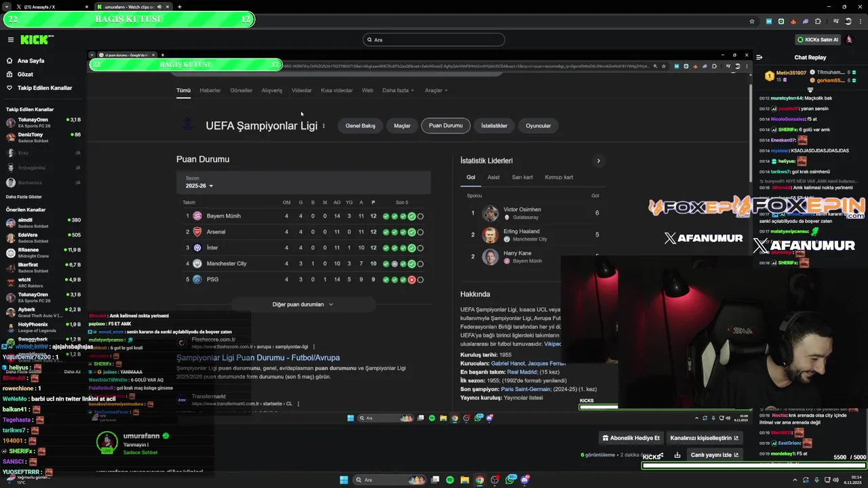This screenshot has width=868, height=488.
Task: Open the browser tab search chevron
Action: [7, 7]
